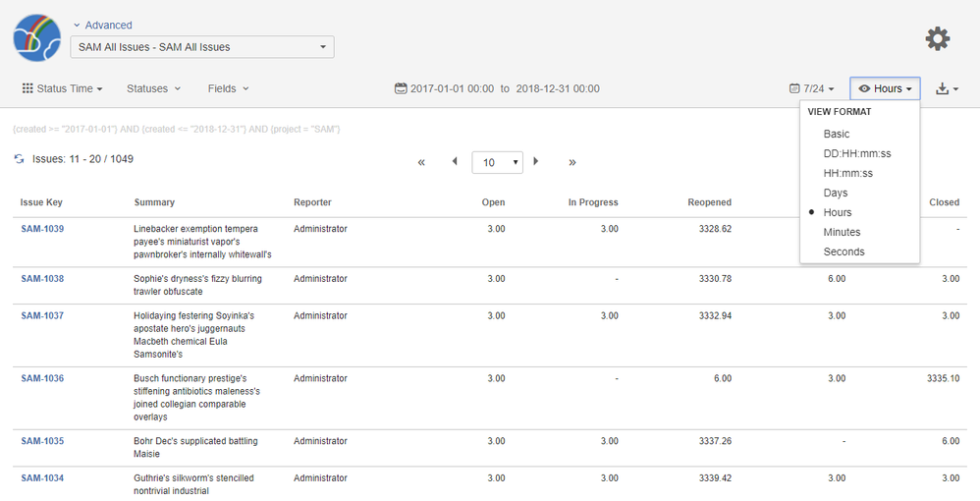Click the Reopened column header
This screenshot has width=980, height=501.
(709, 202)
